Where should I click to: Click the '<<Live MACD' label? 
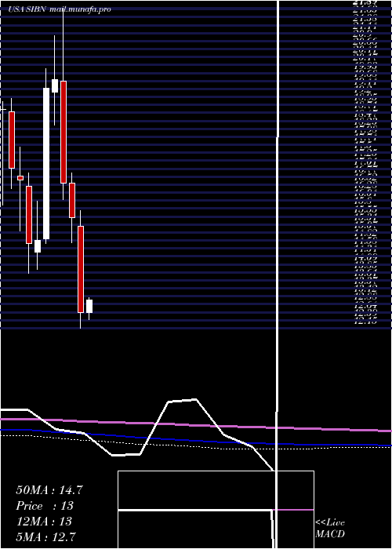[330, 529]
